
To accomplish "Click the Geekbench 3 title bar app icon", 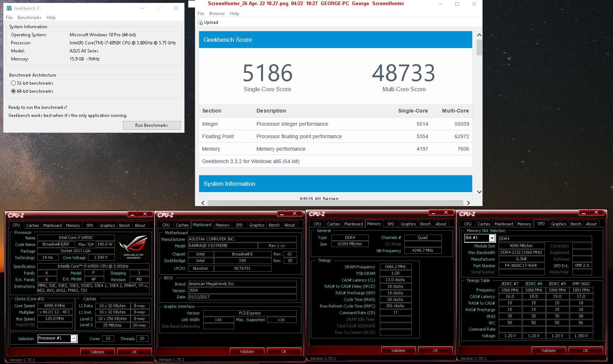I will (x=9, y=8).
